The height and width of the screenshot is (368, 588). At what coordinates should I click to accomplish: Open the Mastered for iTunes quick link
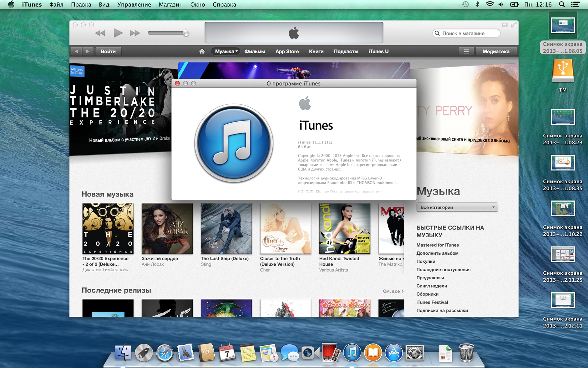(438, 245)
